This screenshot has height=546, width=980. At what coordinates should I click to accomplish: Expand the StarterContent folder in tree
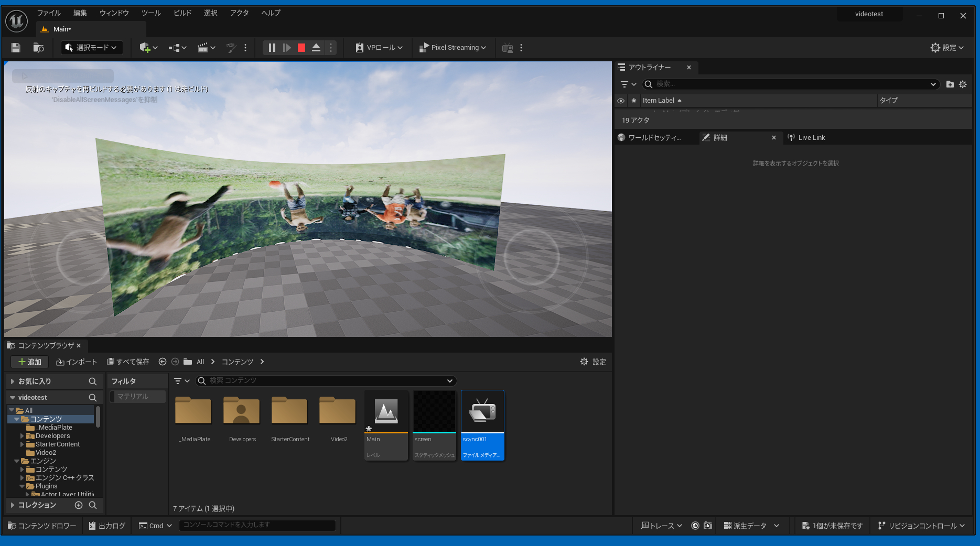[x=22, y=444]
